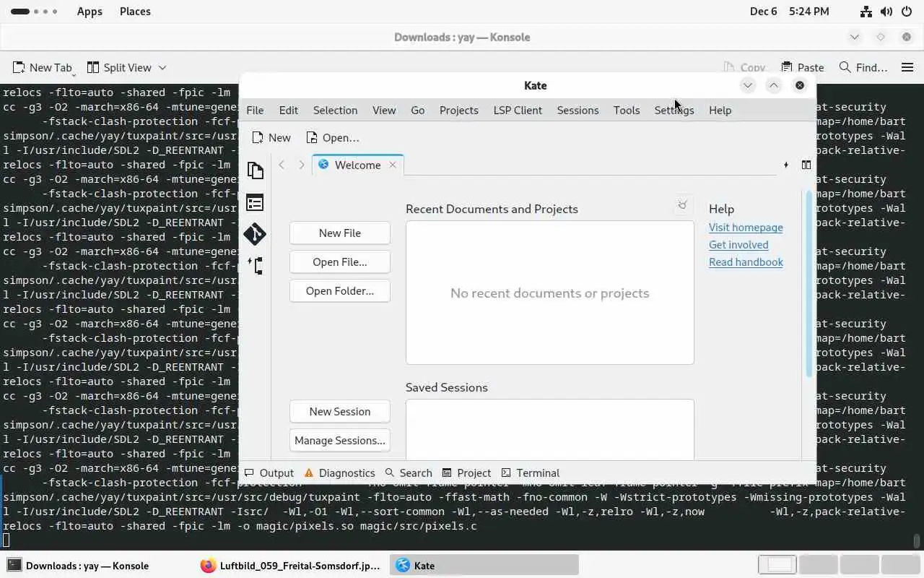Click the Kate welcome page vertical scrollbar

click(x=808, y=283)
